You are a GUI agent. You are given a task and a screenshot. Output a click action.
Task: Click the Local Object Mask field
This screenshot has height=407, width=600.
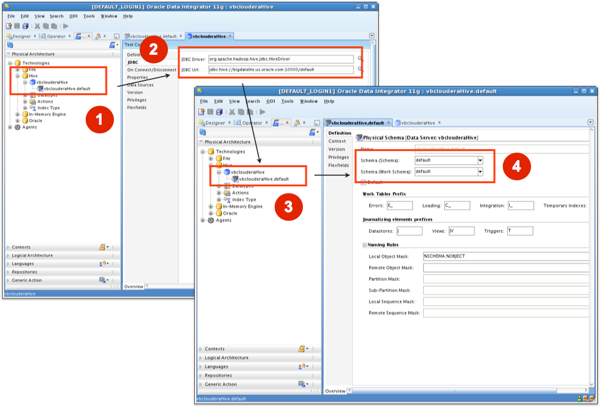tap(506, 256)
